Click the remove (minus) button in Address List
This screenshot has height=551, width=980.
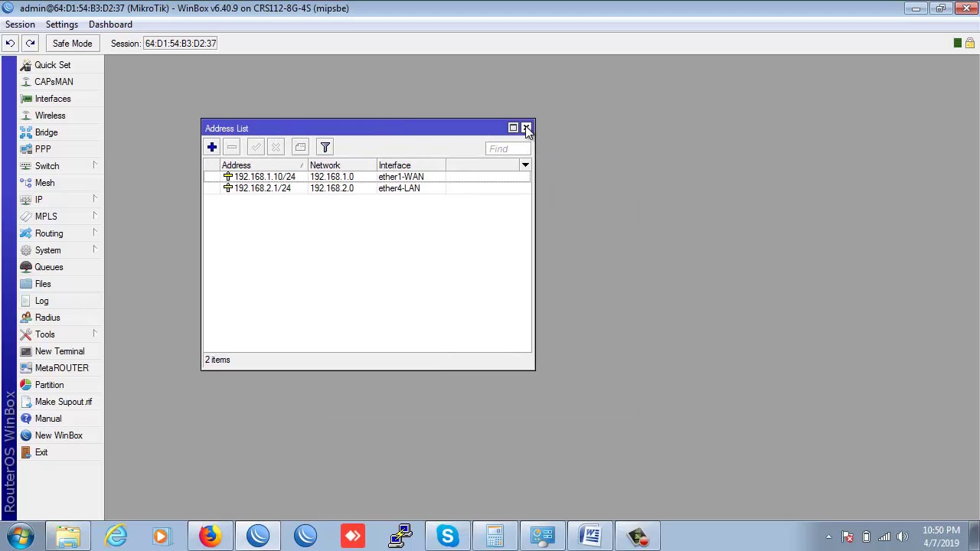(232, 147)
